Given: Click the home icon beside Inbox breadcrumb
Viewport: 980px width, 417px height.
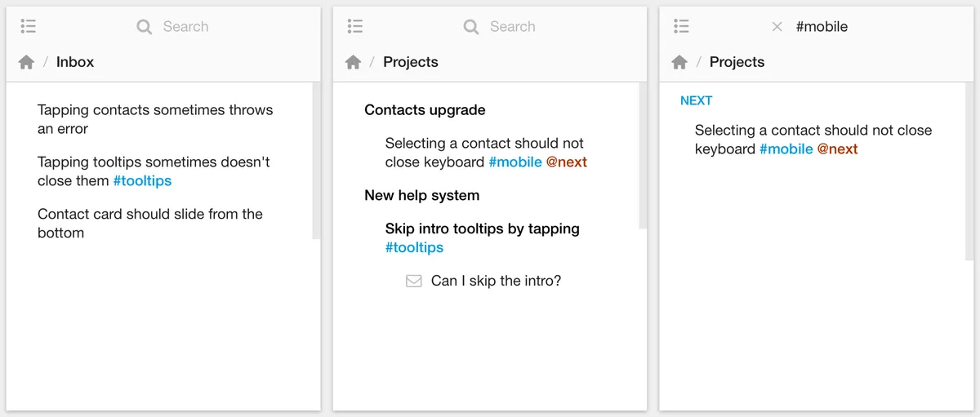Looking at the screenshot, I should click(x=26, y=62).
